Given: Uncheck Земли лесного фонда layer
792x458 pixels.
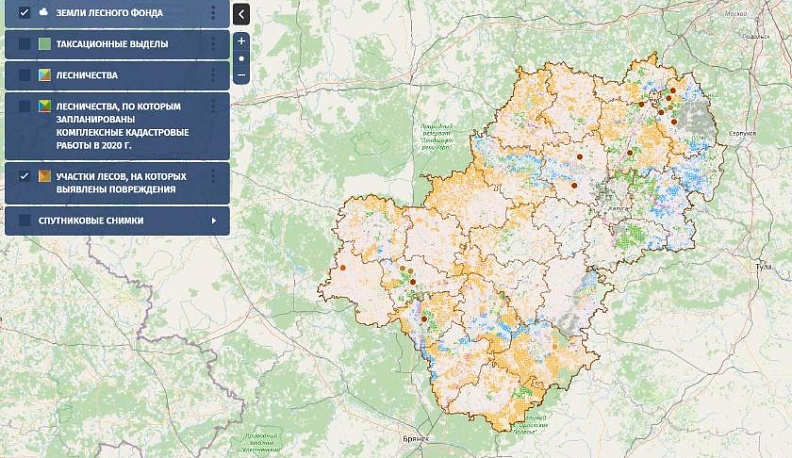Looking at the screenshot, I should 24,13.
